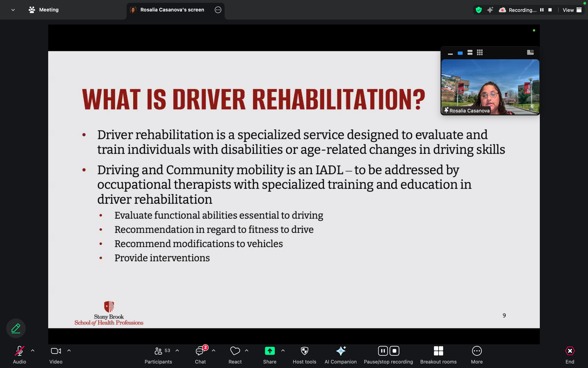This screenshot has width=588, height=368.
Task: Open the Chat panel
Action: 200,351
